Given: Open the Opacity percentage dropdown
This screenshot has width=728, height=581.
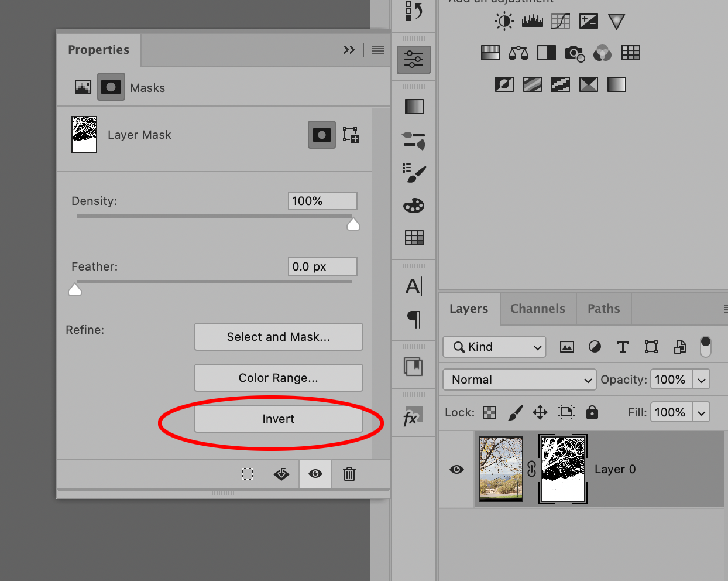Looking at the screenshot, I should (x=701, y=379).
